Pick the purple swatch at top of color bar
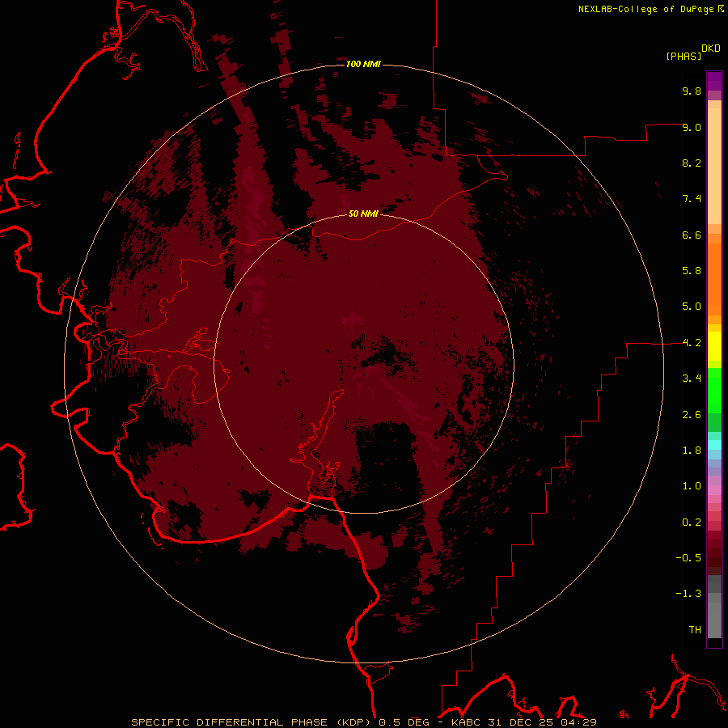Screen dimensions: 728x728 tap(714, 81)
